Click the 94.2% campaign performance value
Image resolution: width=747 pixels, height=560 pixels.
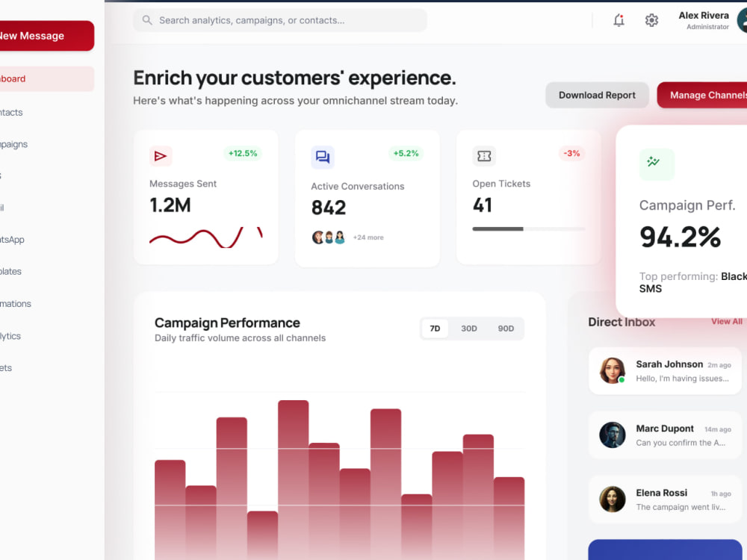click(680, 237)
